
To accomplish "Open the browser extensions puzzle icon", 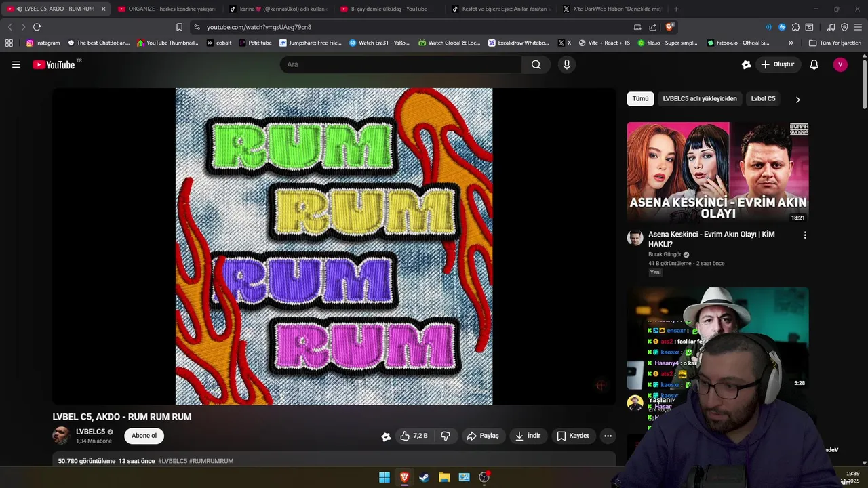I will click(795, 27).
